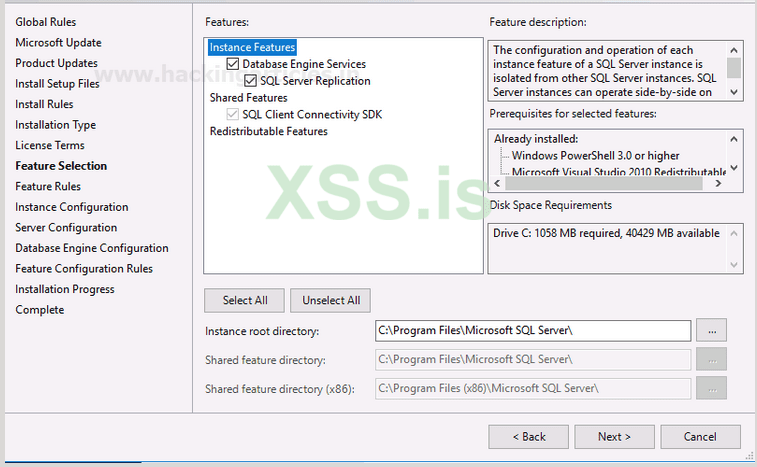Screen dimensions: 757x467
Task: Select Instance Features tree heading
Action: (252, 47)
